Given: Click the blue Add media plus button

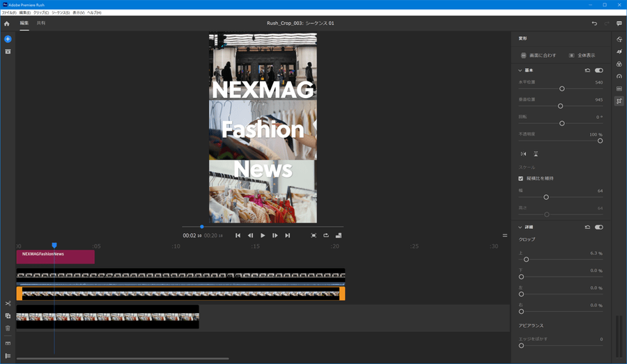Looking at the screenshot, I should coord(8,39).
